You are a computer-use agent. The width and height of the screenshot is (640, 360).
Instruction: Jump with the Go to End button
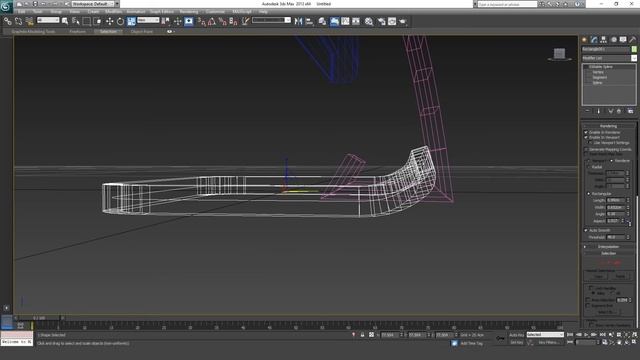(602, 335)
